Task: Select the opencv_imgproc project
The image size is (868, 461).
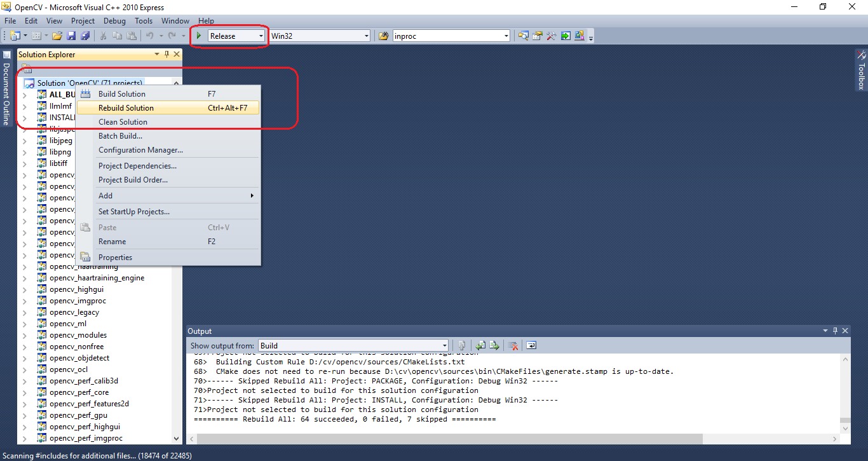Action: [x=78, y=301]
